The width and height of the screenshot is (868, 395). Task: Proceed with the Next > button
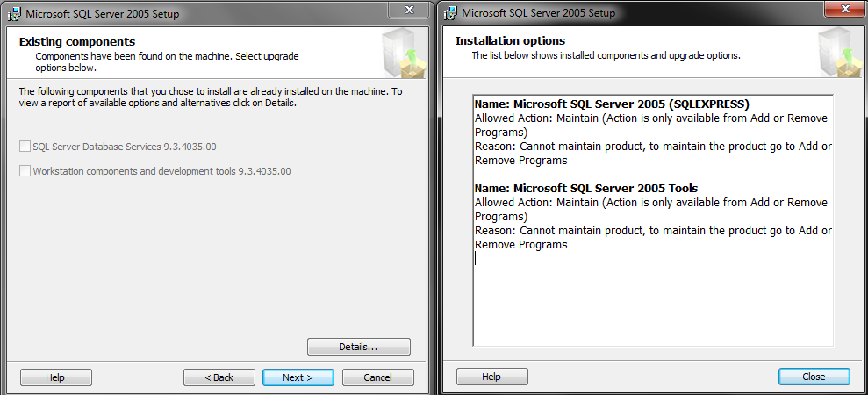[x=298, y=377]
